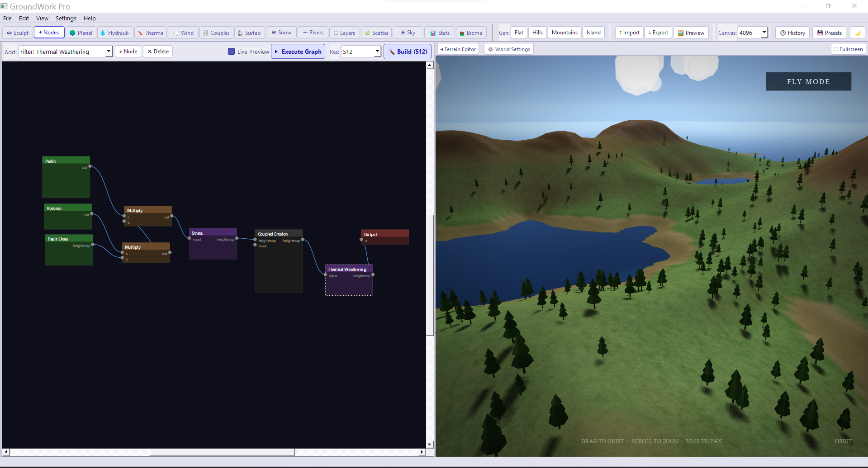This screenshot has height=468, width=868.
Task: Select the Strata node
Action: coord(213,244)
